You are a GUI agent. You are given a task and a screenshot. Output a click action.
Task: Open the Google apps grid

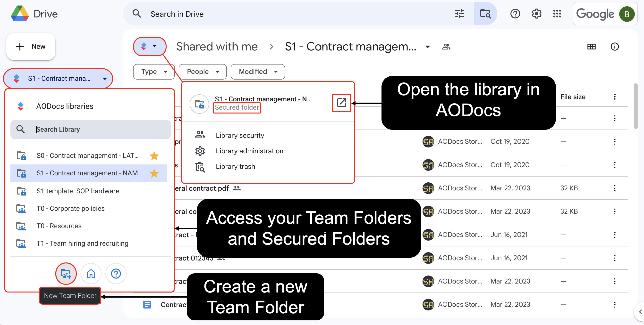[557, 14]
